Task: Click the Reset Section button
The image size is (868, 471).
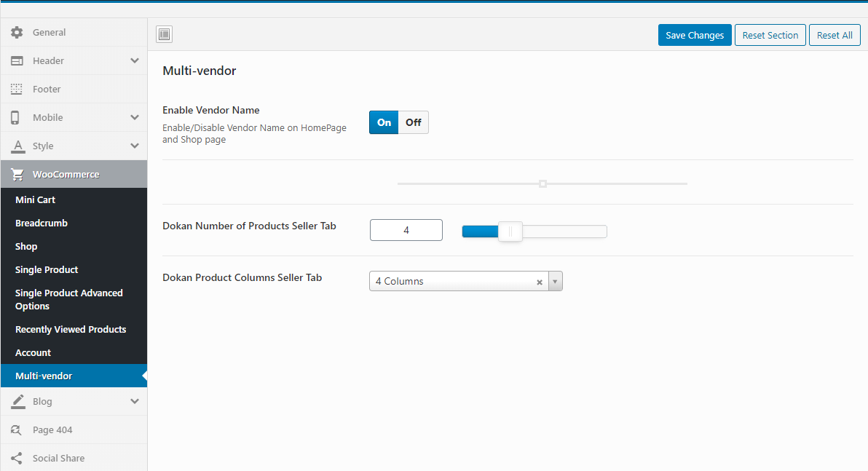Action: pyautogui.click(x=770, y=35)
